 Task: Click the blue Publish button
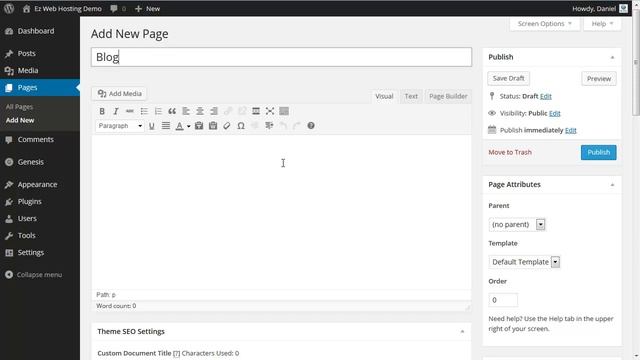point(598,152)
